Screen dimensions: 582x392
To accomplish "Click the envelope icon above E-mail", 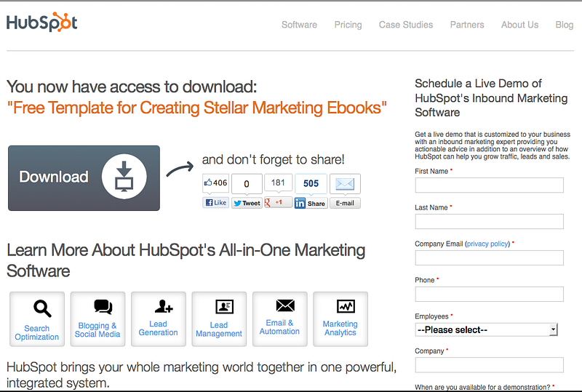I will point(345,183).
